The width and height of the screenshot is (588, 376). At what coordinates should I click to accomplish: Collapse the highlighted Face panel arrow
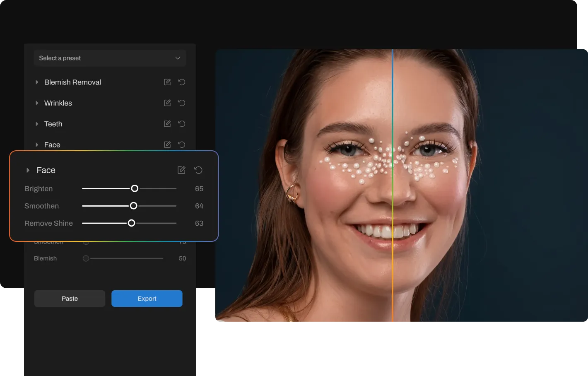coord(28,170)
